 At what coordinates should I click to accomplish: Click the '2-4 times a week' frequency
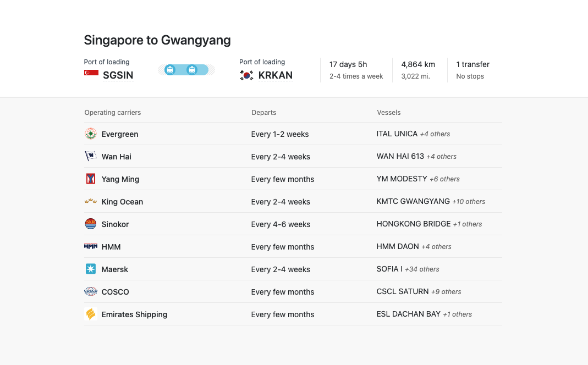click(356, 76)
